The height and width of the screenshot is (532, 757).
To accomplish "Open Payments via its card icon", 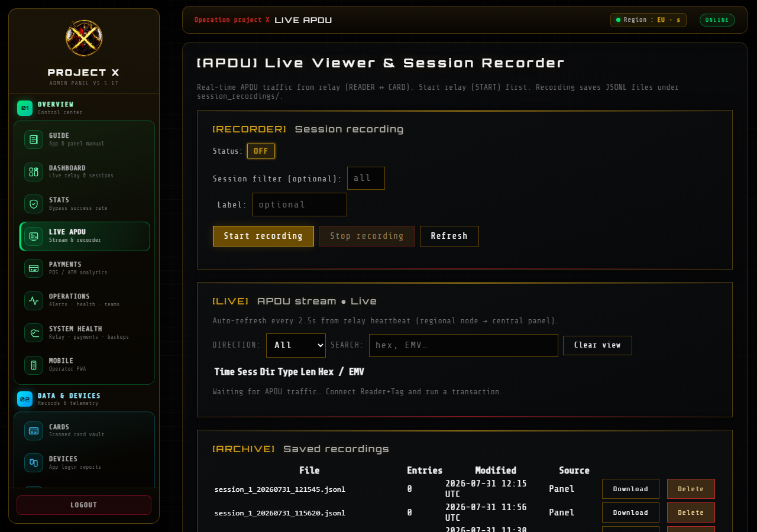I will tap(34, 268).
